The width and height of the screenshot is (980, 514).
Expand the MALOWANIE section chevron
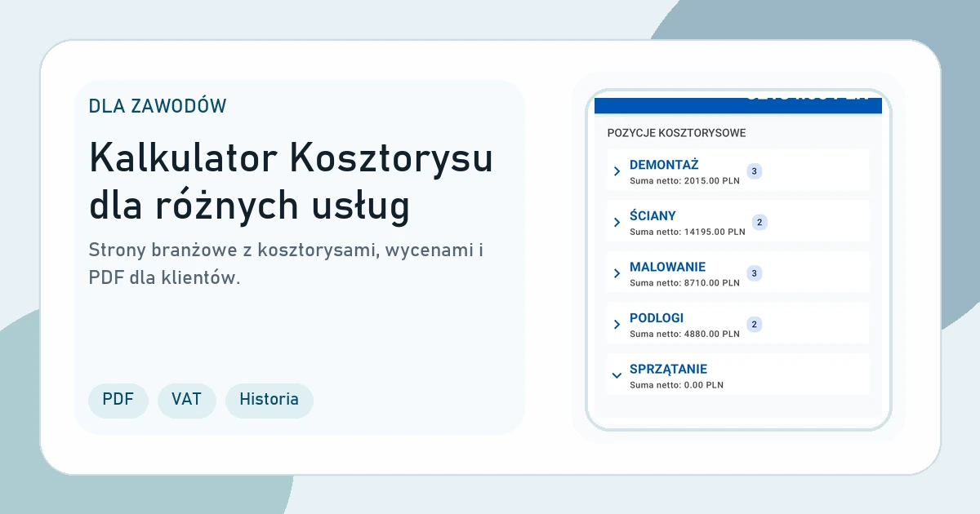coord(617,273)
